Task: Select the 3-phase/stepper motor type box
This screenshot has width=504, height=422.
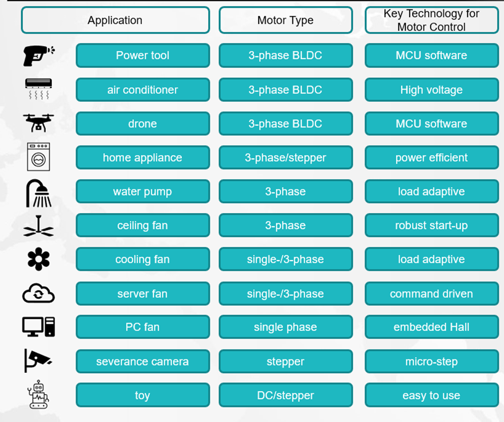Action: point(286,158)
